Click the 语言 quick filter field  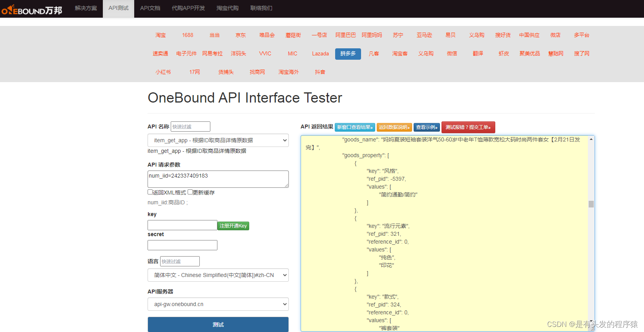coord(180,261)
